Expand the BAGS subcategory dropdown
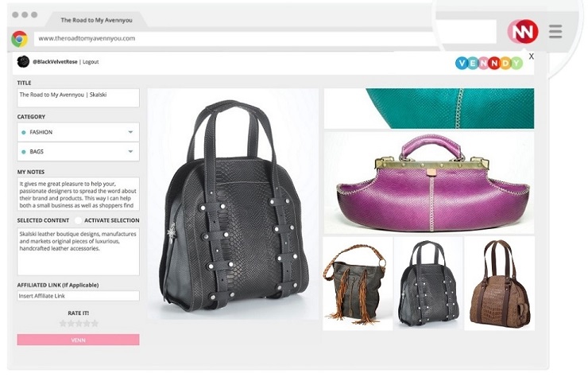Viewport: 588px width, 377px height. [78, 152]
